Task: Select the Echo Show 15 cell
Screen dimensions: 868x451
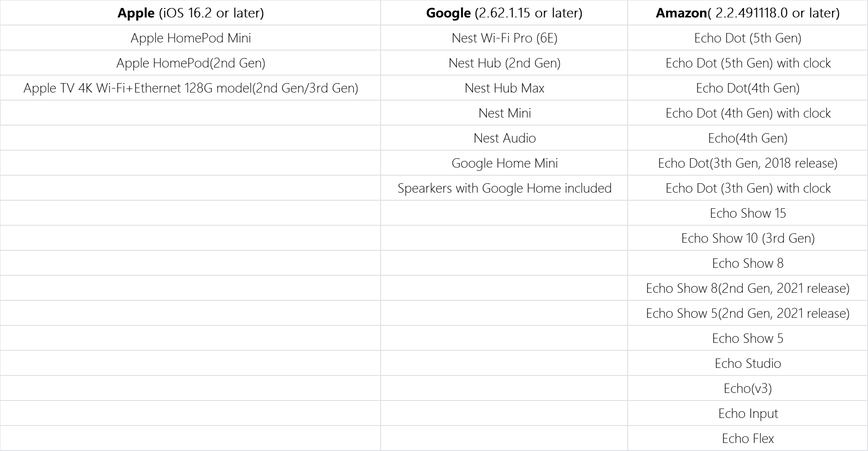Action: [x=748, y=213]
